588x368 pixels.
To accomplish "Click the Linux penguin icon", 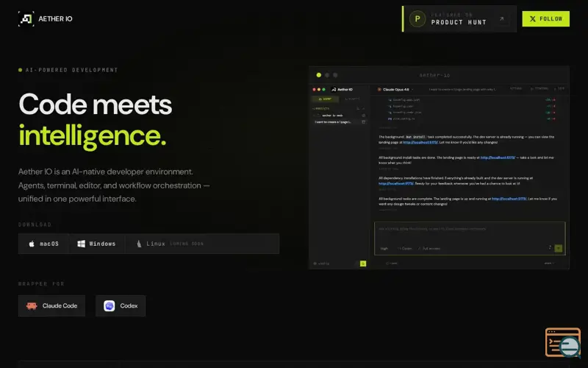I will click(139, 244).
